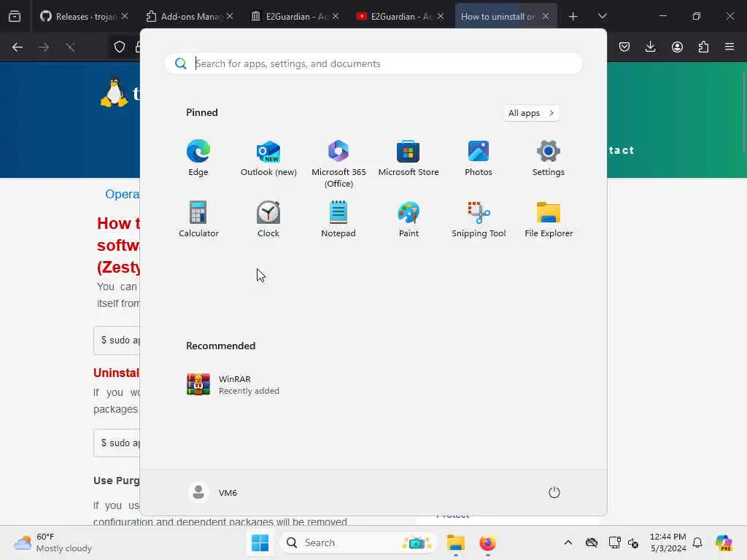Open the notifications bell in taskbar
The width and height of the screenshot is (747, 560).
coord(697,542)
